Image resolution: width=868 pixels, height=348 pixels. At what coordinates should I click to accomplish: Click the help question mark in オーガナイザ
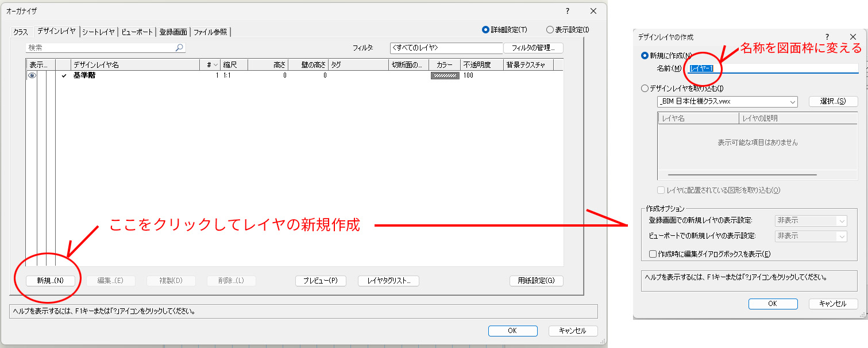(x=567, y=11)
